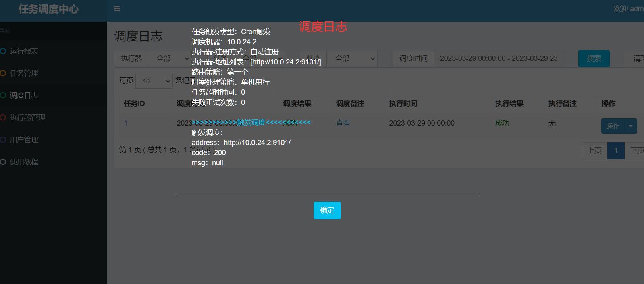The image size is (644, 284).
Task: Open 运行报表 in the sidebar
Action: coord(24,51)
